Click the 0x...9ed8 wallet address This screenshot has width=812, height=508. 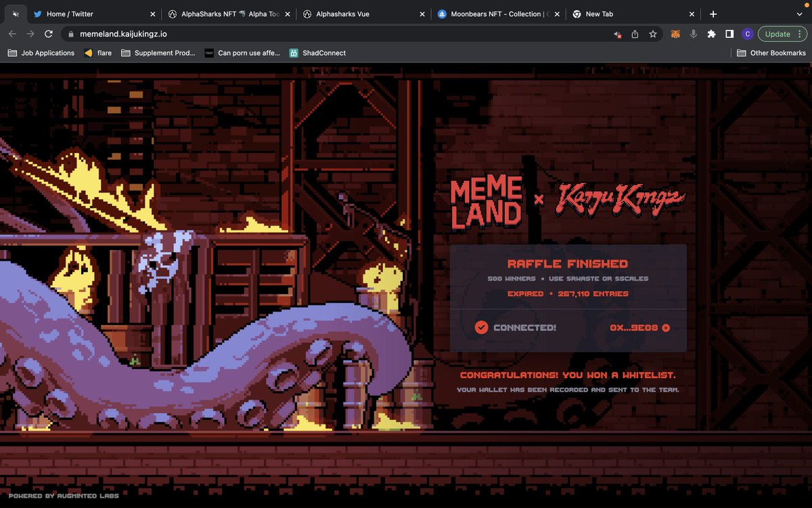[634, 328]
